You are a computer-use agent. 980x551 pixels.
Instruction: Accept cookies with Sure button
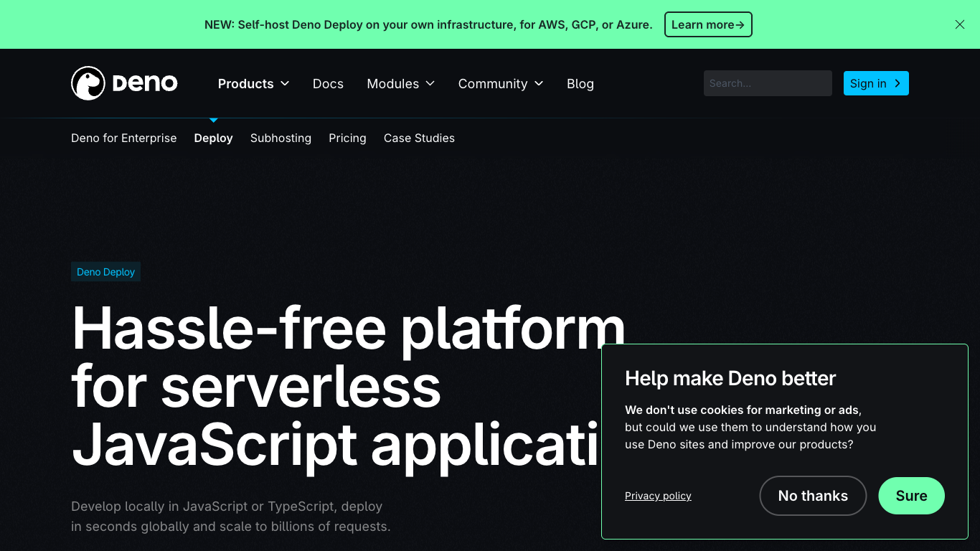(911, 496)
